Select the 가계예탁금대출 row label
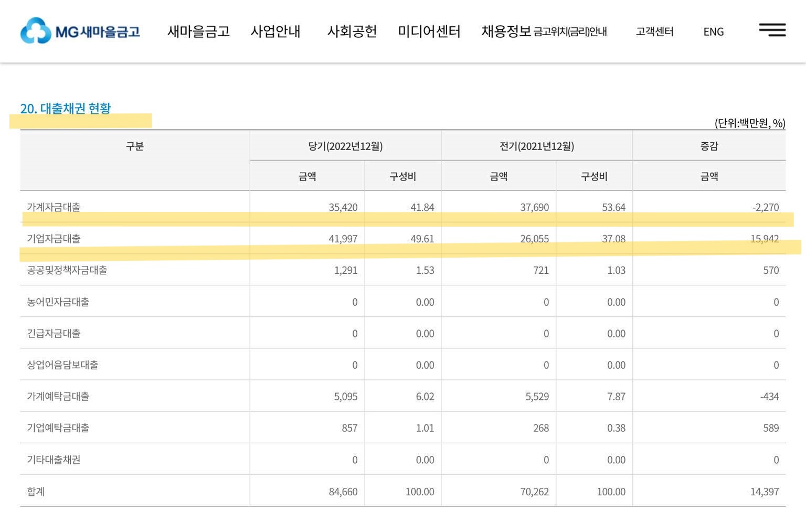 tap(58, 397)
